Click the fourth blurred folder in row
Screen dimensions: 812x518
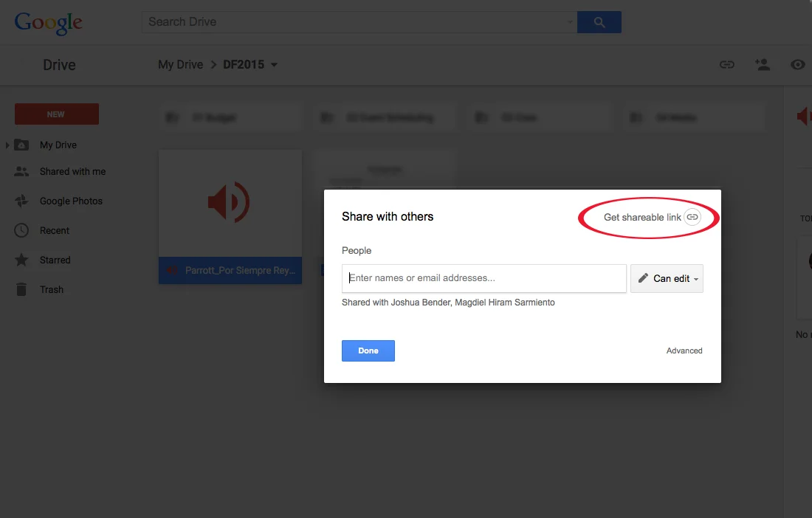tap(695, 118)
